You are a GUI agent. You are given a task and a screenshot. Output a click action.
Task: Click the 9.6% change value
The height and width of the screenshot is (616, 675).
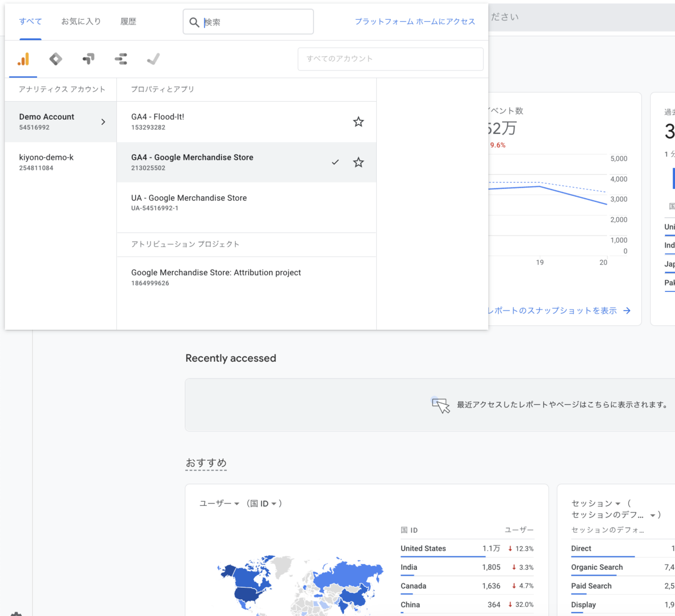tap(497, 145)
